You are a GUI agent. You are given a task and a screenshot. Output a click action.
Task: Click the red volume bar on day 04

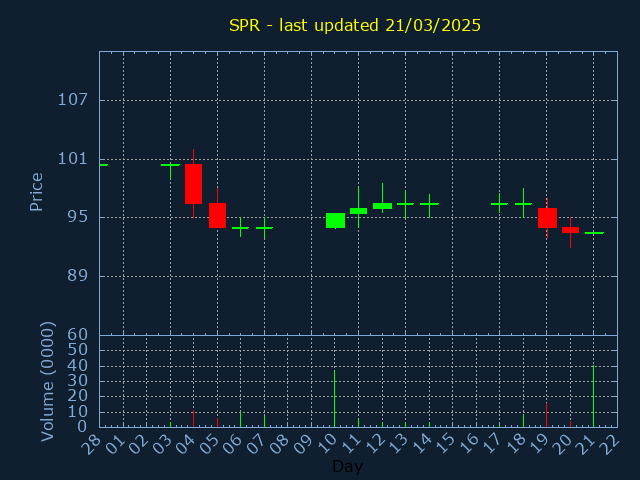click(x=193, y=419)
